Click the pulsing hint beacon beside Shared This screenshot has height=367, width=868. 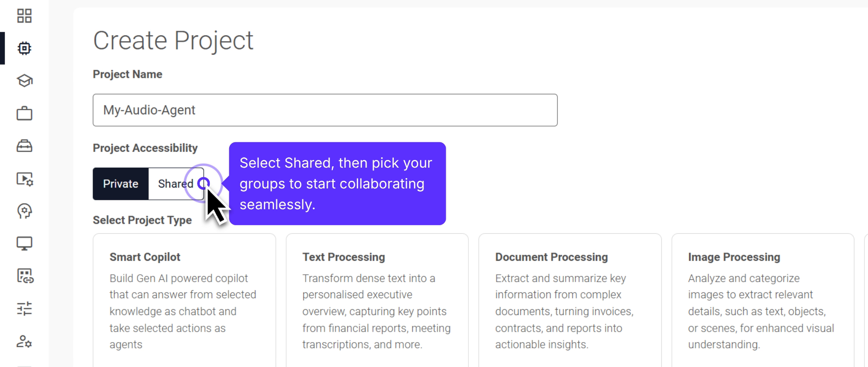[203, 183]
